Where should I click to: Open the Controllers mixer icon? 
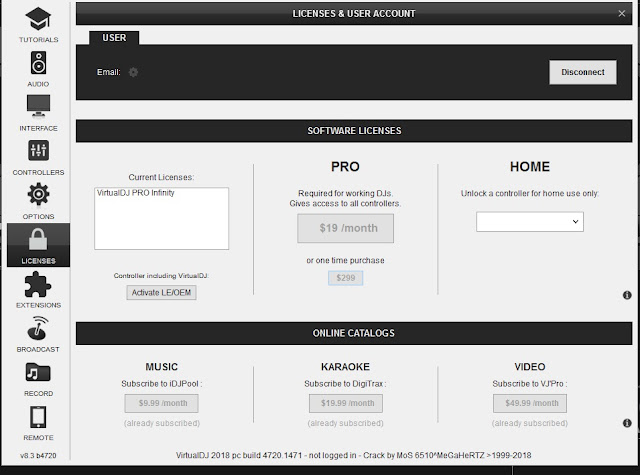tap(38, 150)
